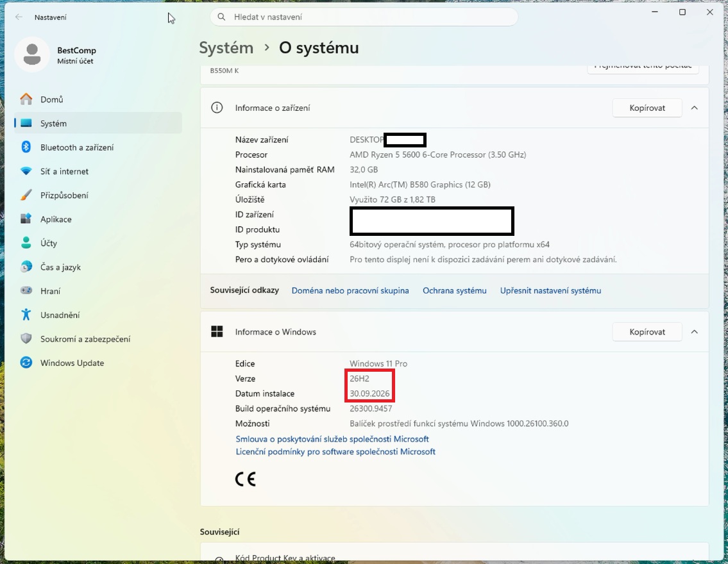Open Smlouva o poskytování služeb společnosti Microsoft
Viewport: 728px width, 564px height.
[332, 439]
